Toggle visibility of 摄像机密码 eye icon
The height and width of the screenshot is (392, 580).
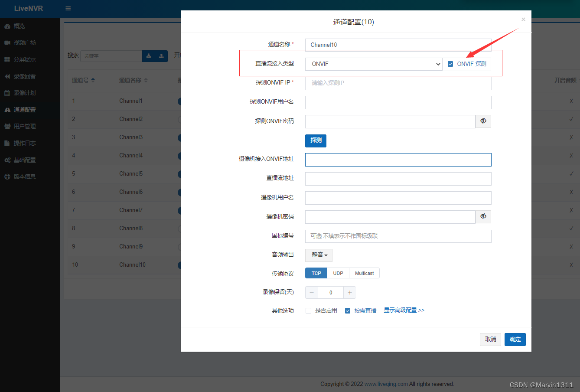click(483, 217)
